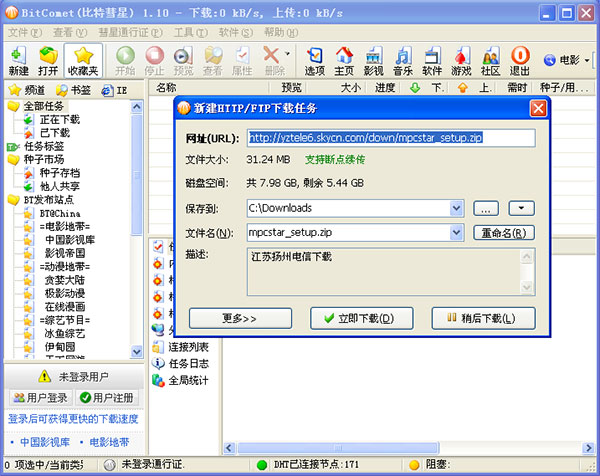
Task: Toggle the 收藏夹 favorites toolbar button
Action: pos(84,60)
